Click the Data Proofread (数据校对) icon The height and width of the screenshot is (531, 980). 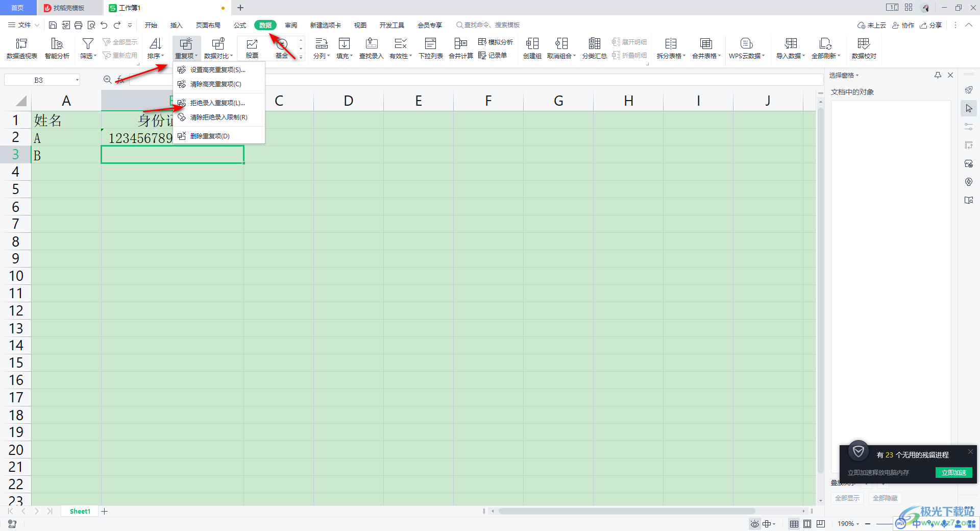[x=864, y=44]
